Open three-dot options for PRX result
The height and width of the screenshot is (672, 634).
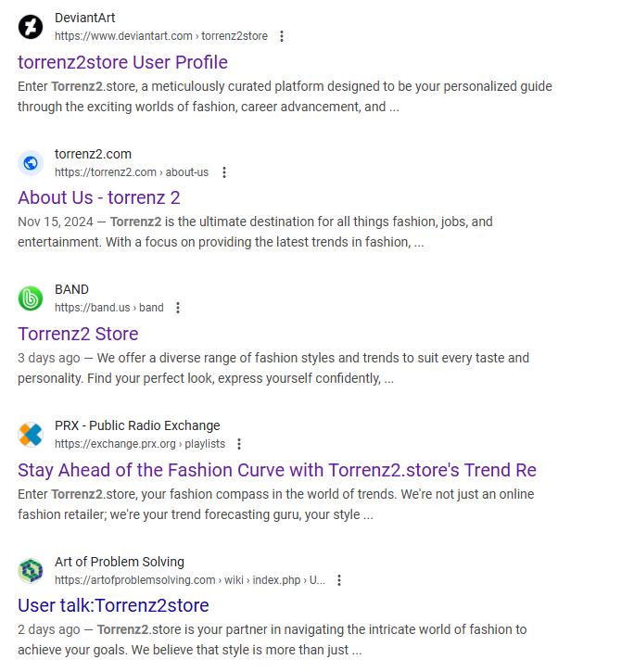(239, 444)
